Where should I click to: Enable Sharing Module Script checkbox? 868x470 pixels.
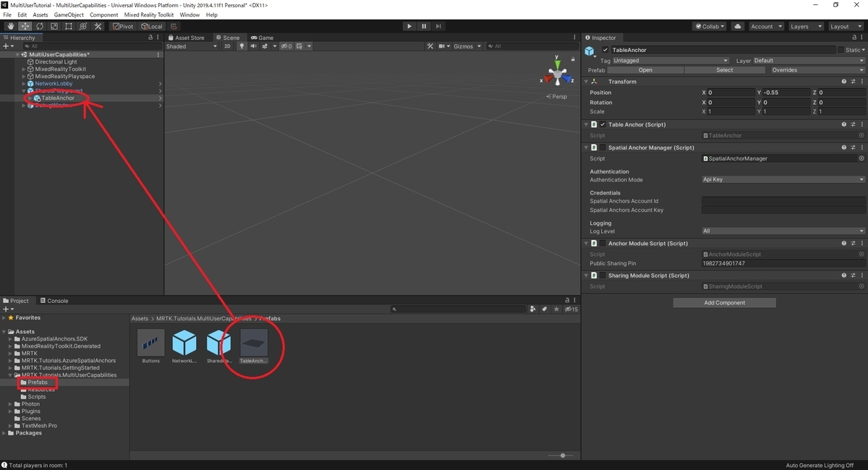click(x=603, y=275)
